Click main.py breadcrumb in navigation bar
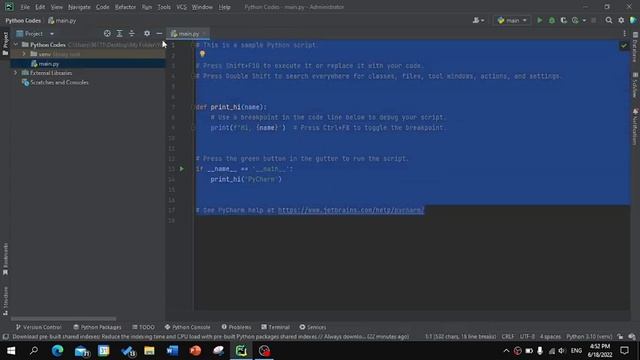This screenshot has height=360, width=640. [x=62, y=20]
